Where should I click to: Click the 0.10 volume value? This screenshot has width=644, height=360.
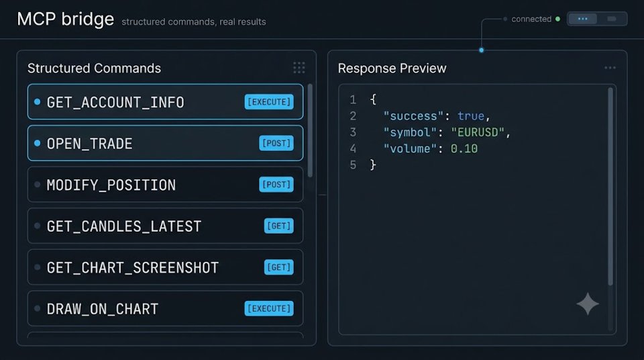(464, 148)
